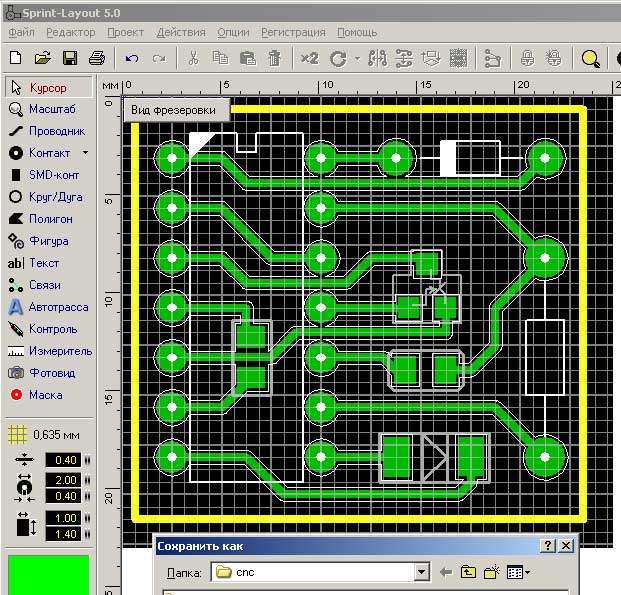Image resolution: width=621 pixels, height=595 pixels.
Task: Adjust the track width 0.40 stepper
Action: click(87, 460)
